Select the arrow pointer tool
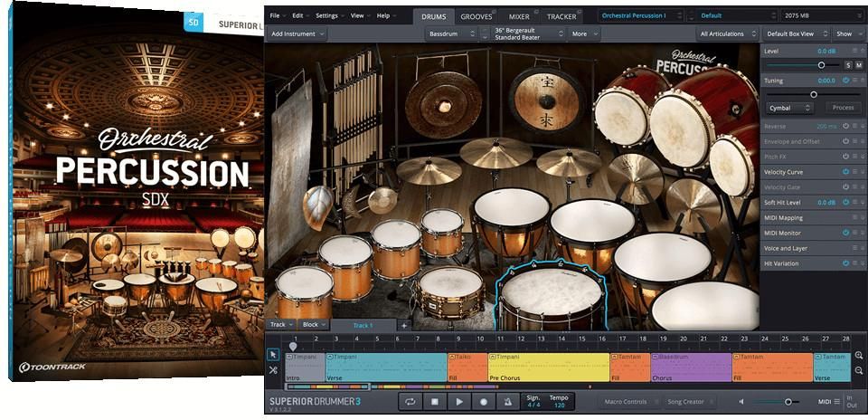This screenshot has height=420, width=868. click(273, 354)
